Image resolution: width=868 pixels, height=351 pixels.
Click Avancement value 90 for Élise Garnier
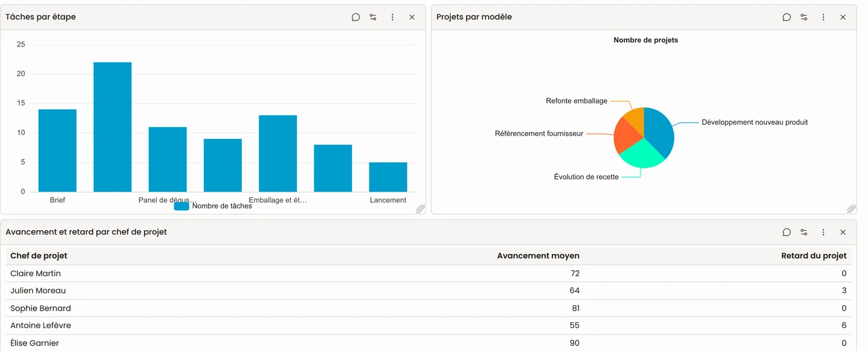[x=574, y=343]
